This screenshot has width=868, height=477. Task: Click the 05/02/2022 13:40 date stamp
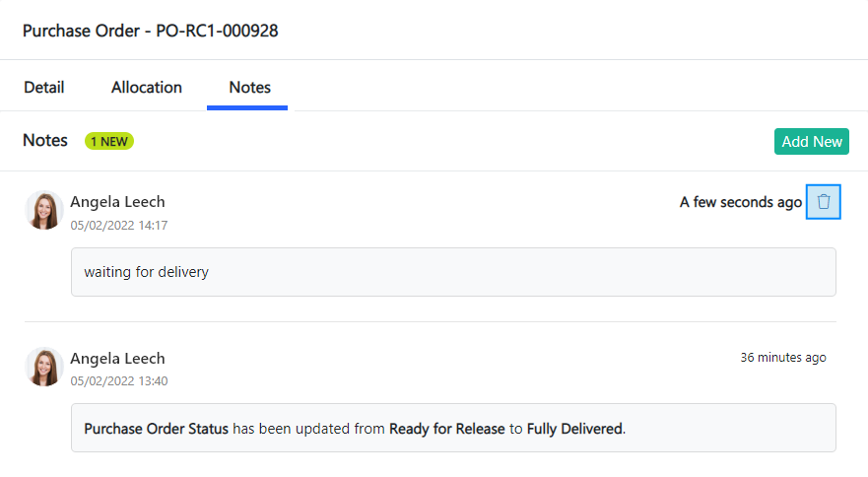118,381
